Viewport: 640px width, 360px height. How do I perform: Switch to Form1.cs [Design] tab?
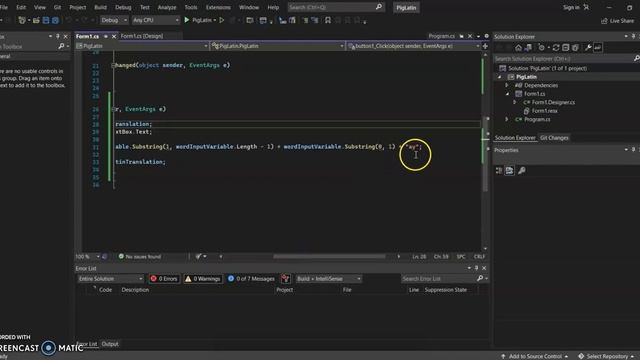click(142, 36)
